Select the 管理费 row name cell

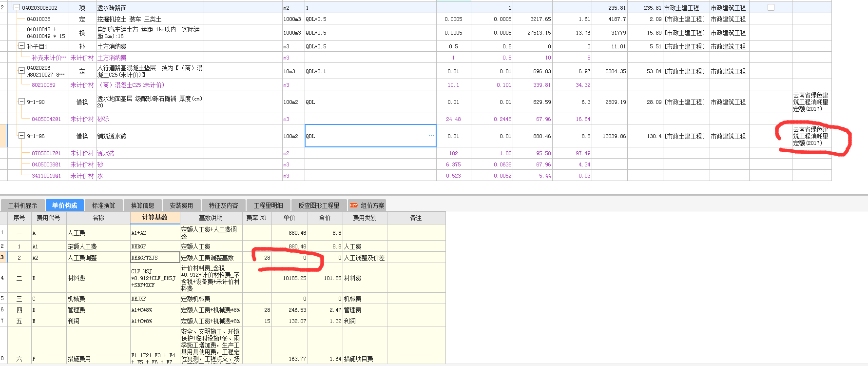98,310
